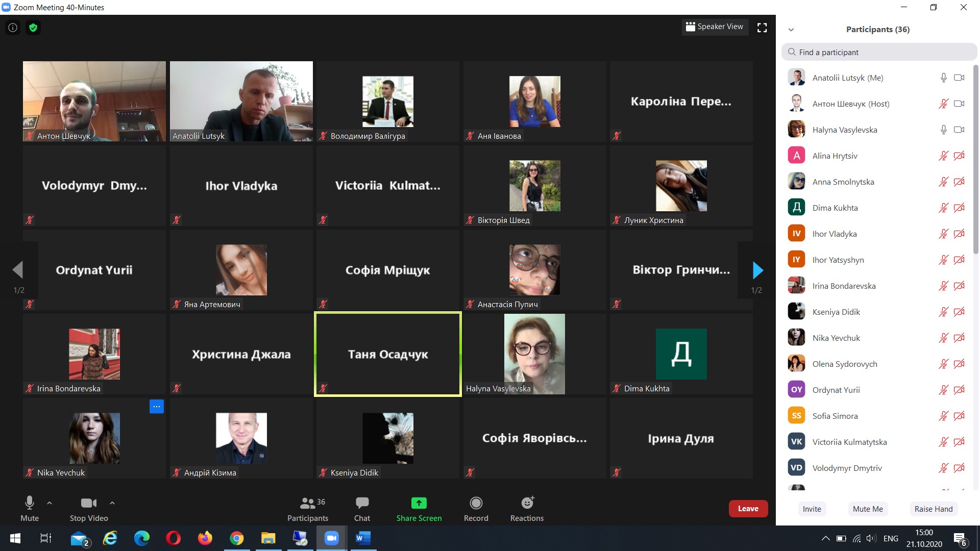The width and height of the screenshot is (980, 551).
Task: Mute the microphone
Action: pos(30,508)
